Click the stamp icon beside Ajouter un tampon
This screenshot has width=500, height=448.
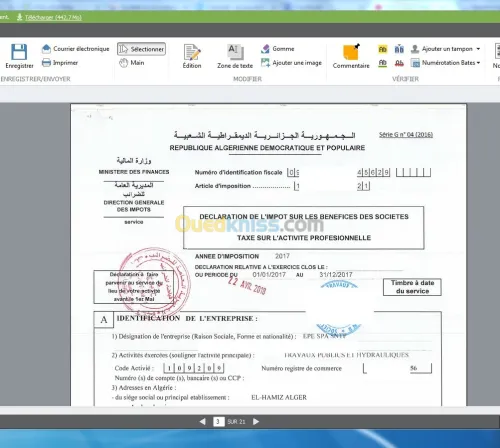[x=415, y=49]
